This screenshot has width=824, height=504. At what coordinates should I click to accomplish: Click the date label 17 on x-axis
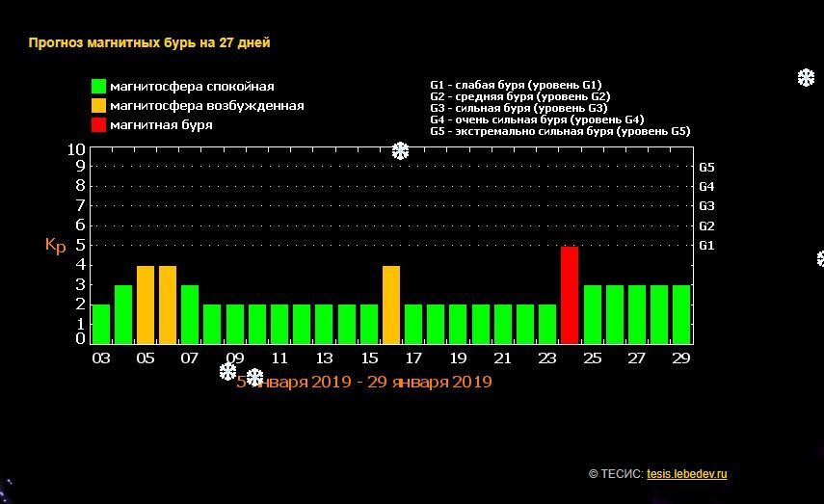[x=413, y=358]
